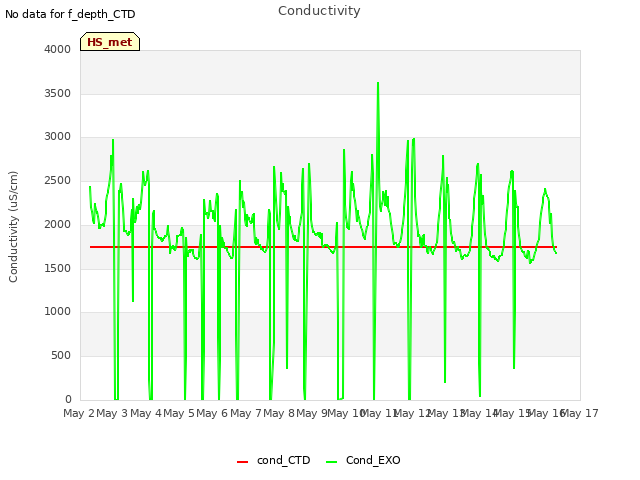Click the 4000 y-axis tick label
Screen dimensions: 640x480
58,49
